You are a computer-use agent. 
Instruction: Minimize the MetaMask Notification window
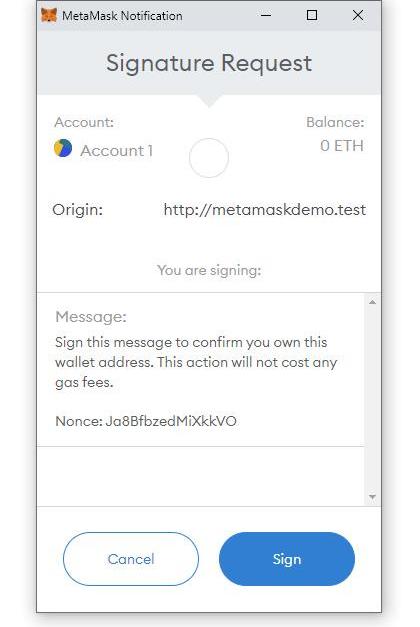click(x=266, y=16)
